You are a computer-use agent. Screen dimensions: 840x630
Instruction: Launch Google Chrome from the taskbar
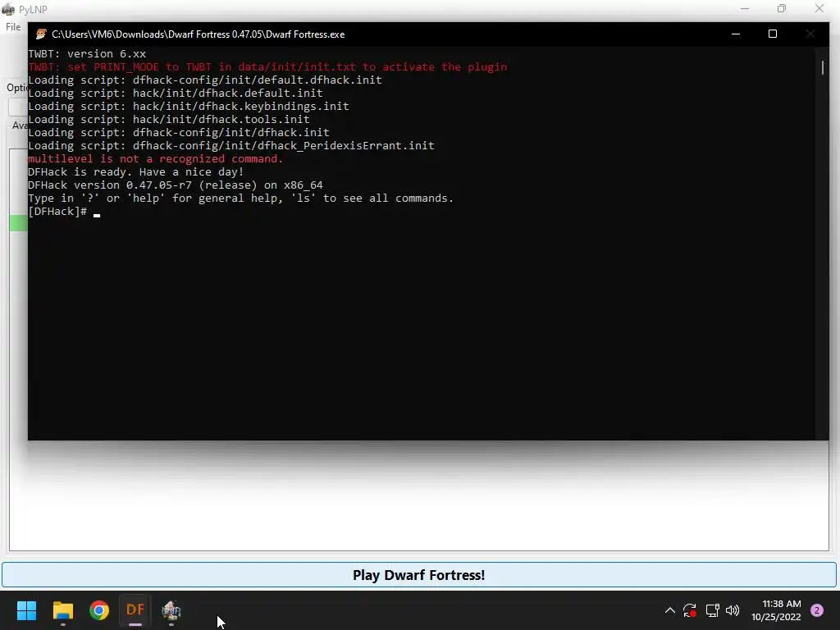(99, 610)
